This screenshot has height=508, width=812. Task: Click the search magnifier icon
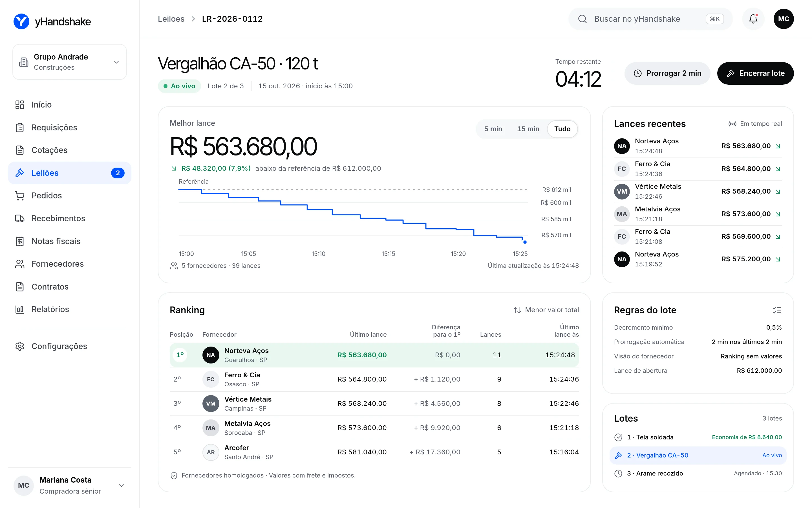[582, 19]
